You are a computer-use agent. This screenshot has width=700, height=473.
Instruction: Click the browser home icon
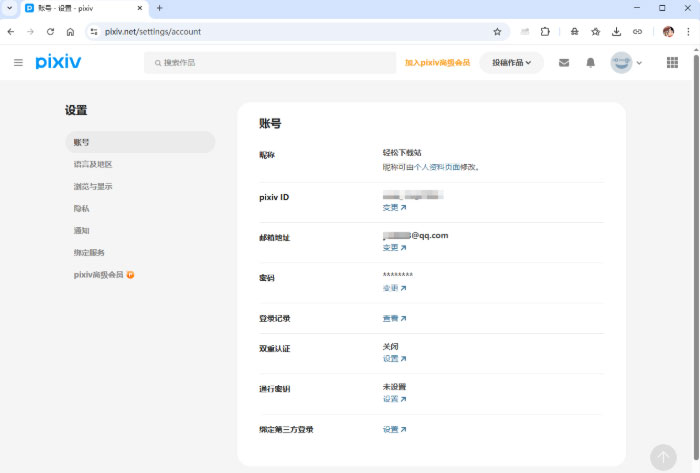click(70, 32)
